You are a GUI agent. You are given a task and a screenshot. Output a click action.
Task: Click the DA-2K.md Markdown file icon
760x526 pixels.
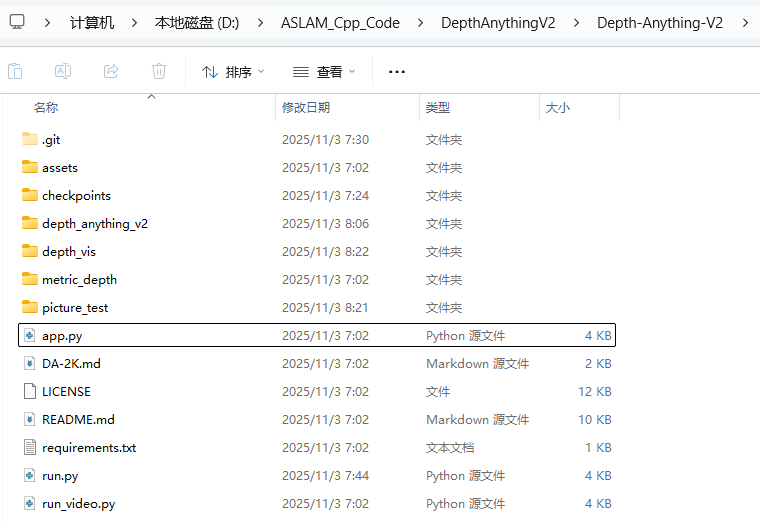click(30, 363)
